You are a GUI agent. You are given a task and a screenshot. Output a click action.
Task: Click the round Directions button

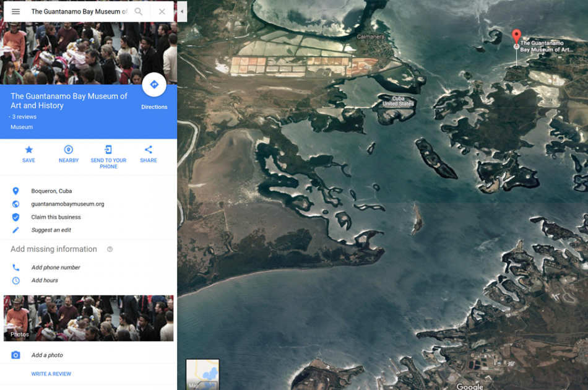click(x=154, y=85)
